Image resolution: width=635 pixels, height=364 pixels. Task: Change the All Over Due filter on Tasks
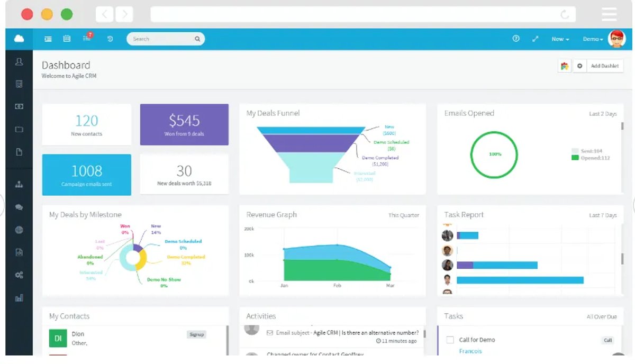pyautogui.click(x=602, y=317)
